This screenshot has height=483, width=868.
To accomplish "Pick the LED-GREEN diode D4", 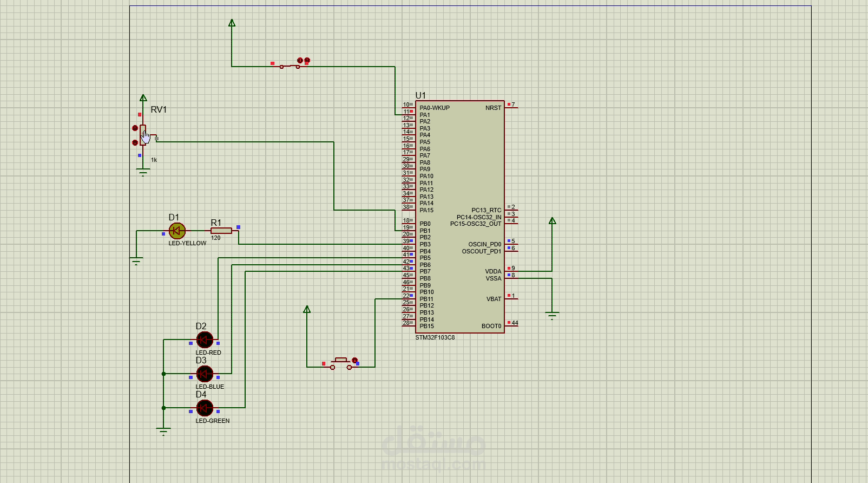I will [x=205, y=408].
